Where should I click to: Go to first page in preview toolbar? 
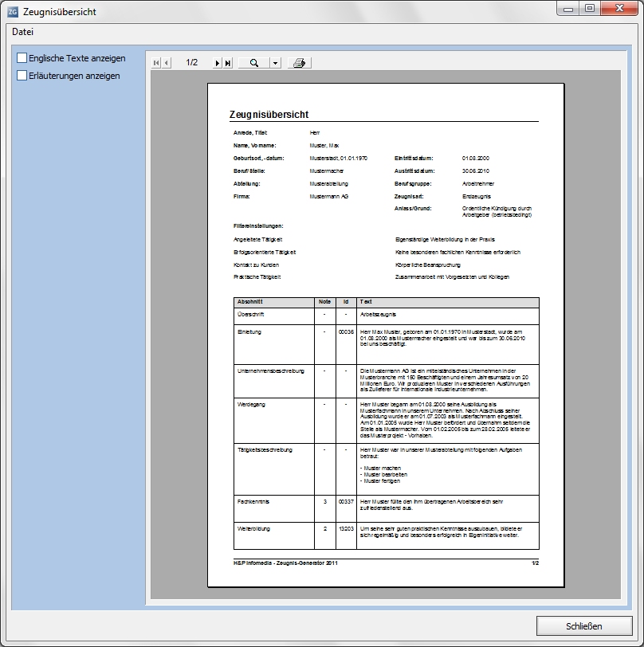pos(156,63)
